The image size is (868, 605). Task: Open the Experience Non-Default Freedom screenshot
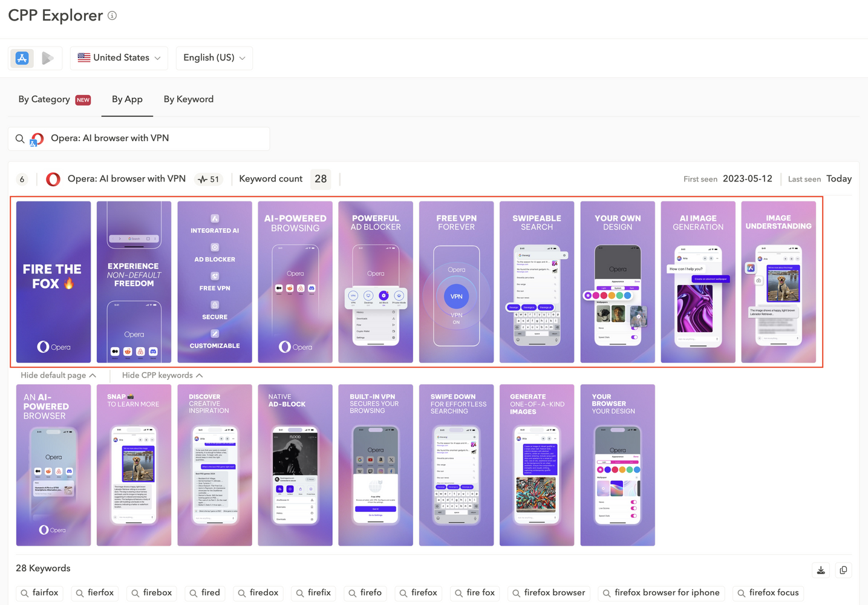click(134, 282)
